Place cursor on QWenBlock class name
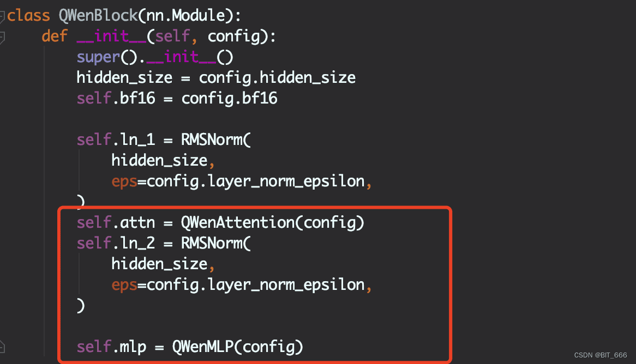 point(98,16)
